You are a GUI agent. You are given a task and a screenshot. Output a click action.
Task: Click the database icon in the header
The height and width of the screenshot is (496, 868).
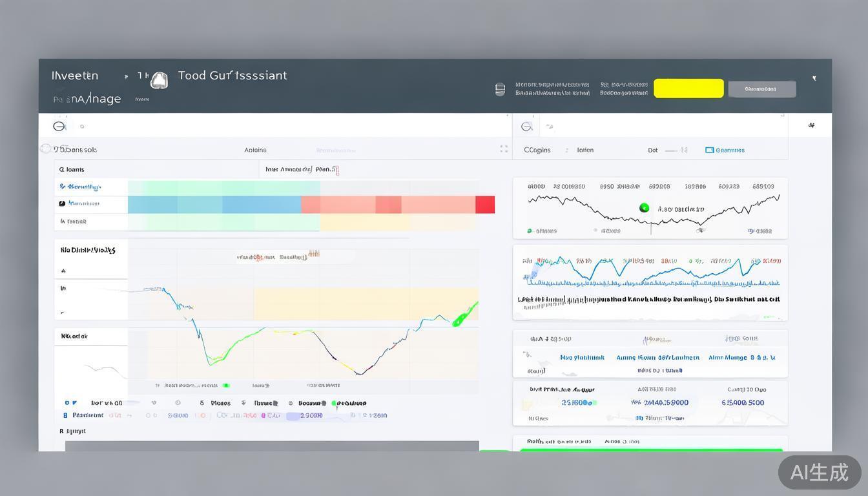point(500,89)
